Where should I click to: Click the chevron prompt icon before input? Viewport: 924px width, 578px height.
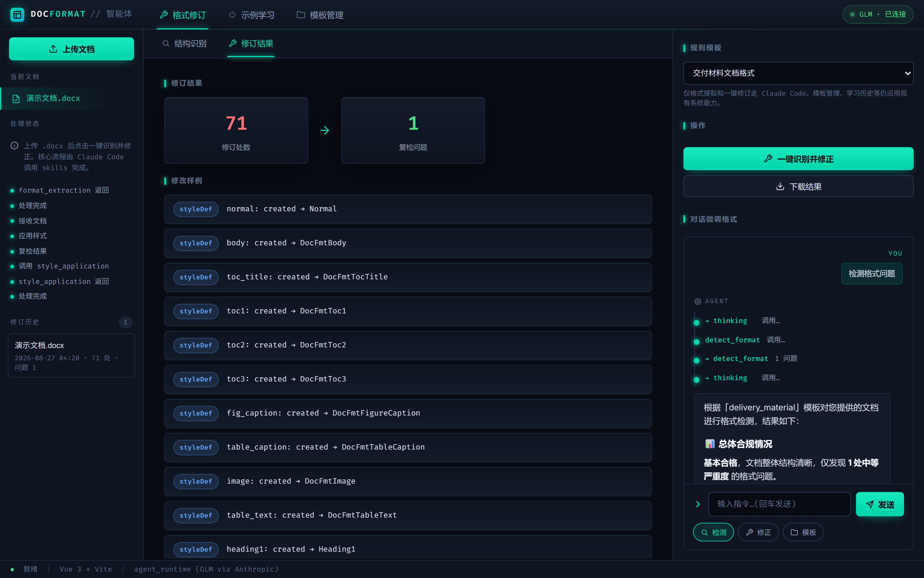(x=698, y=504)
